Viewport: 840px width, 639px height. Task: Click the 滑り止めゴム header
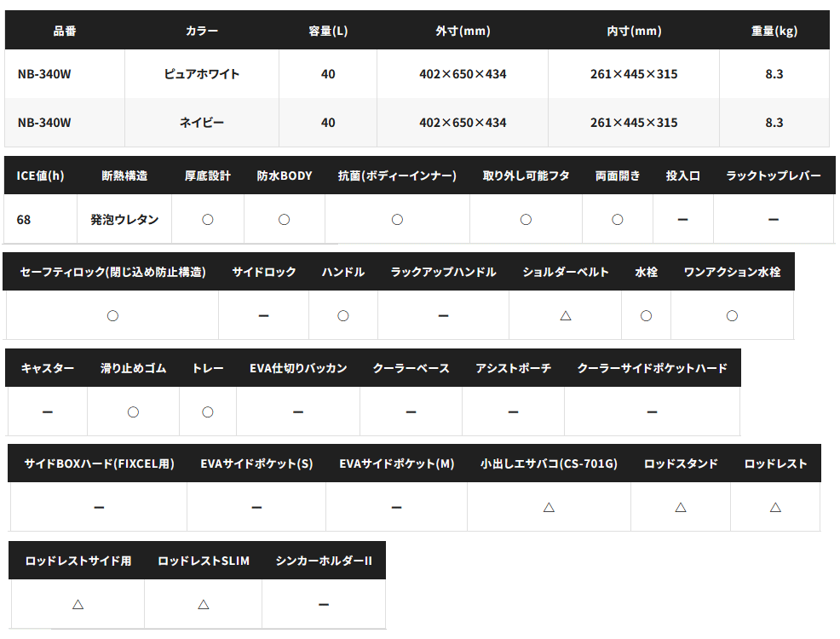point(134,369)
